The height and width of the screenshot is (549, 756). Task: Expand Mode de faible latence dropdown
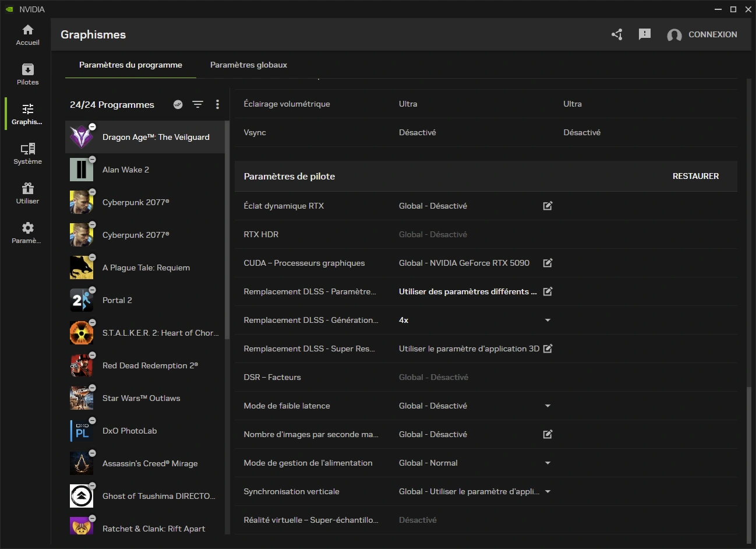pyautogui.click(x=547, y=406)
